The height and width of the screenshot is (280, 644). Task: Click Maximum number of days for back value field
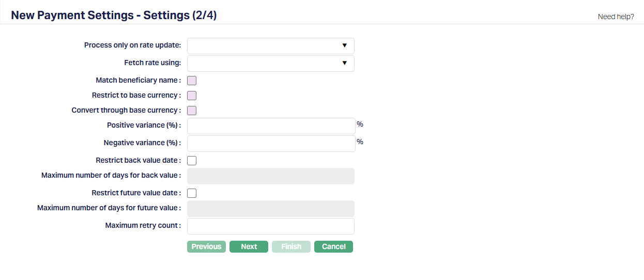pos(270,176)
